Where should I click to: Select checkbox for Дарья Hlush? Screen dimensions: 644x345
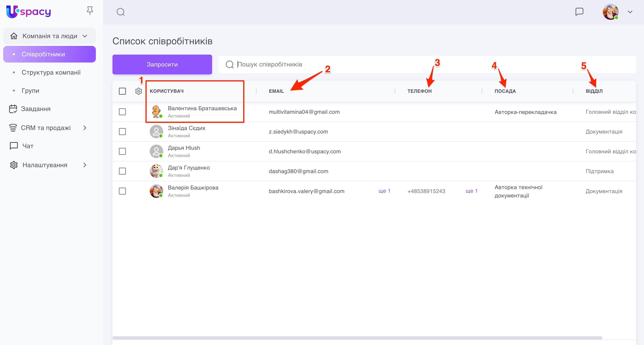[122, 151]
